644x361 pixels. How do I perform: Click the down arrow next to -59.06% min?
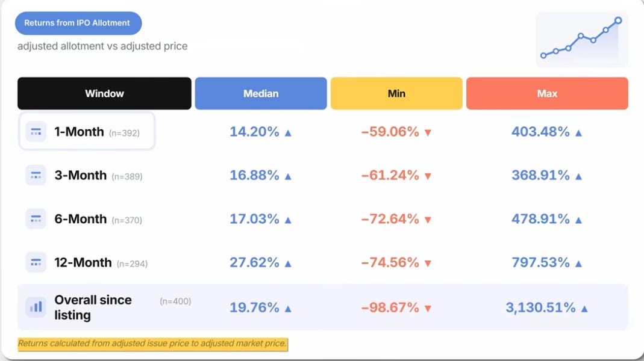tap(428, 133)
